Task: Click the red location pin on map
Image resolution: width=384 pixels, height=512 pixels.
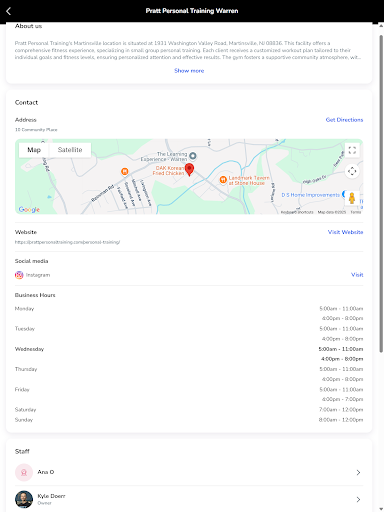Action: (x=189, y=169)
